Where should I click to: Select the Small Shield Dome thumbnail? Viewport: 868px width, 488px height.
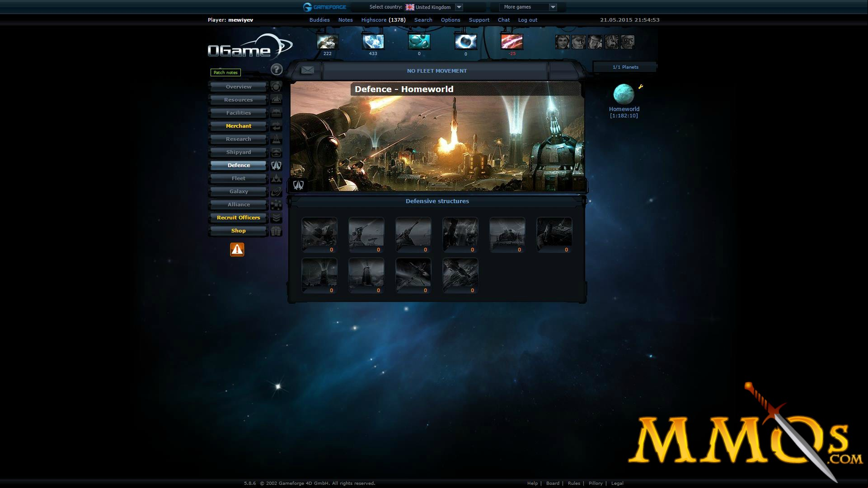pos(319,275)
